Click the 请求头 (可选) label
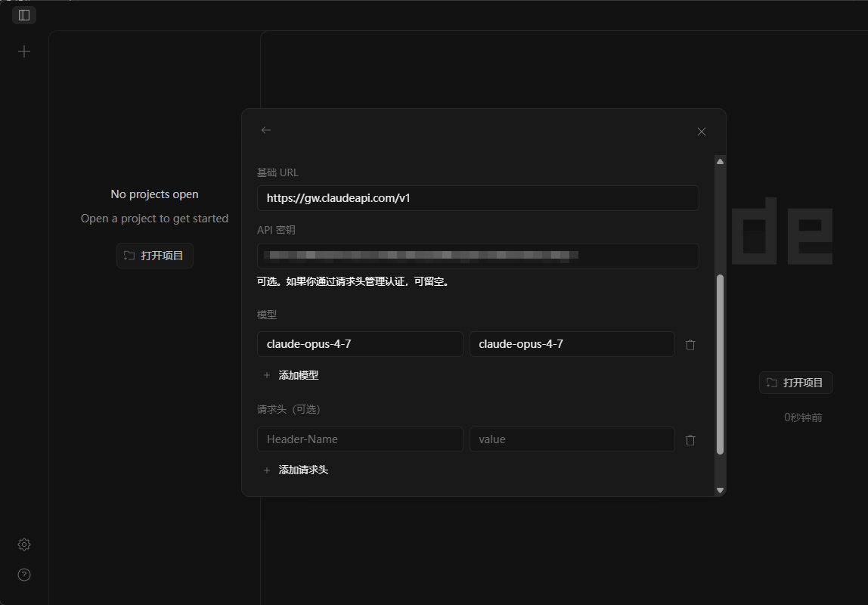This screenshot has height=605, width=868. pyautogui.click(x=288, y=409)
